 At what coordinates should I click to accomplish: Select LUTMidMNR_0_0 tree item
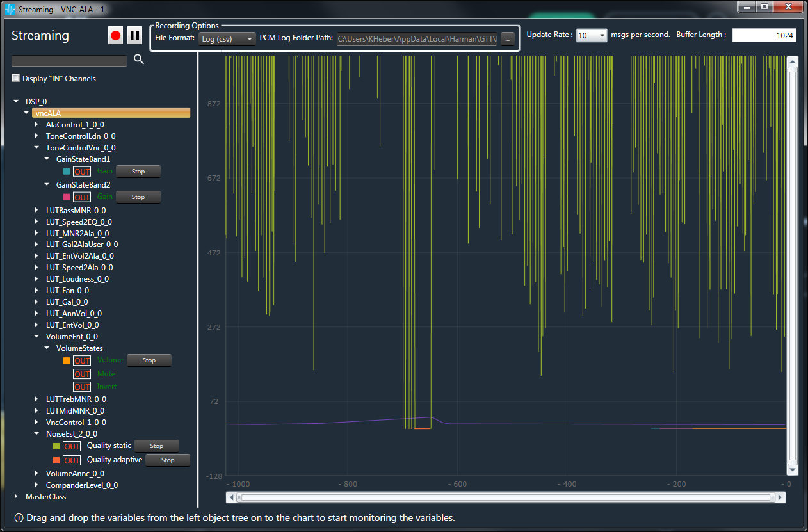75,411
